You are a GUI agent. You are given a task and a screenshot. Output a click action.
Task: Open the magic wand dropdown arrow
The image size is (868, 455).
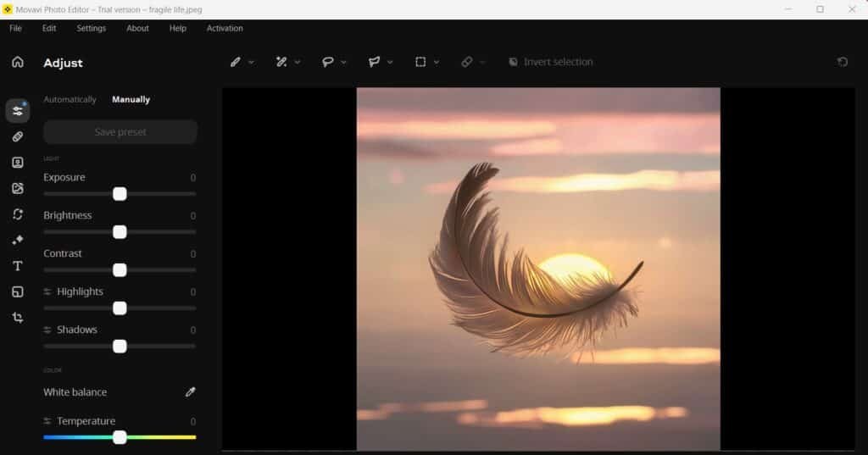coord(298,62)
